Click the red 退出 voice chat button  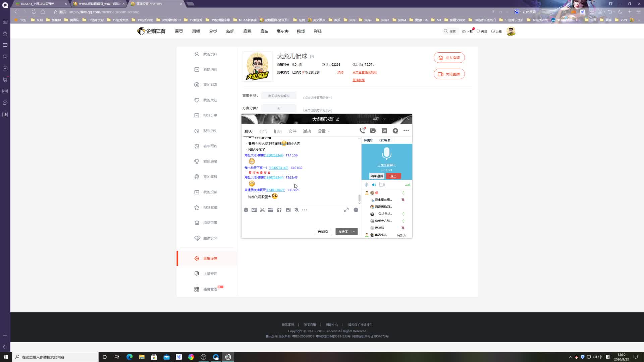(393, 176)
